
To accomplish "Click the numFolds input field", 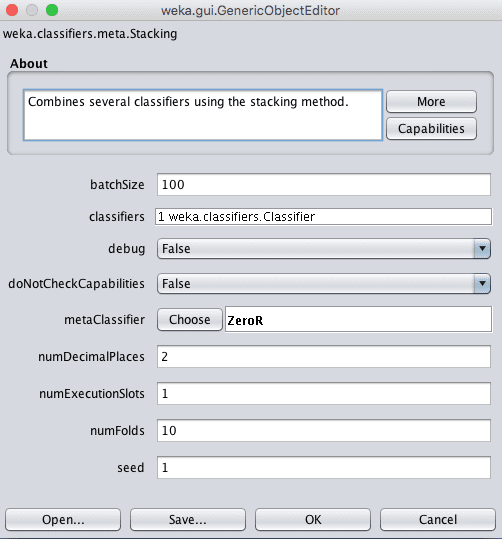I will [x=324, y=430].
